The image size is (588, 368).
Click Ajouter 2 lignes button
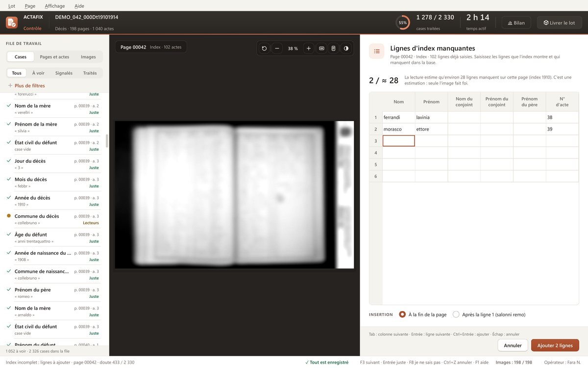pos(555,345)
